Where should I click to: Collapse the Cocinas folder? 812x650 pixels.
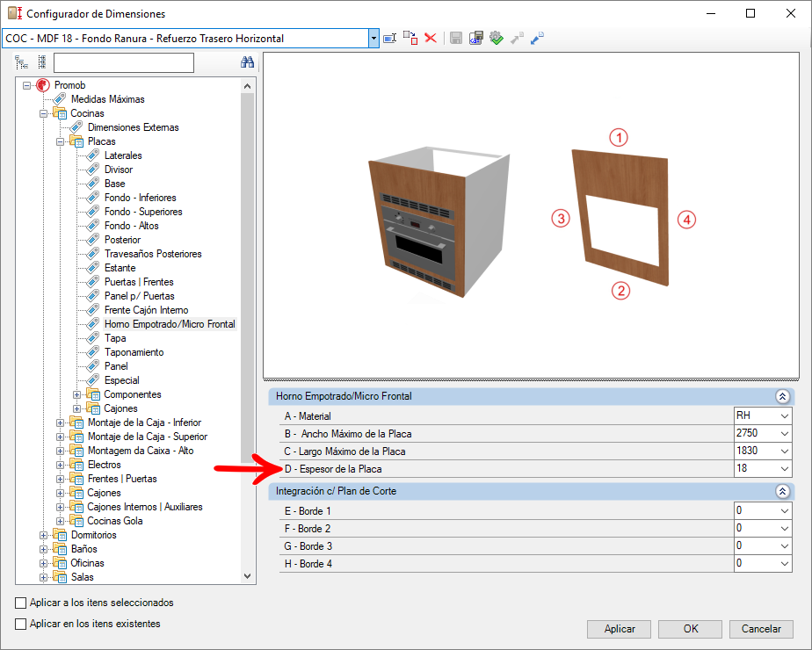[44, 113]
